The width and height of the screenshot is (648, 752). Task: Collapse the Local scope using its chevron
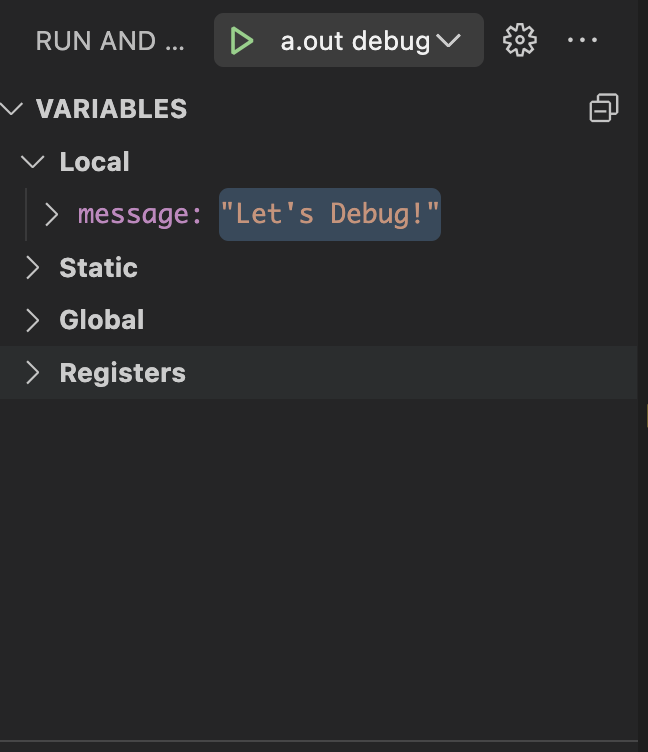click(33, 162)
